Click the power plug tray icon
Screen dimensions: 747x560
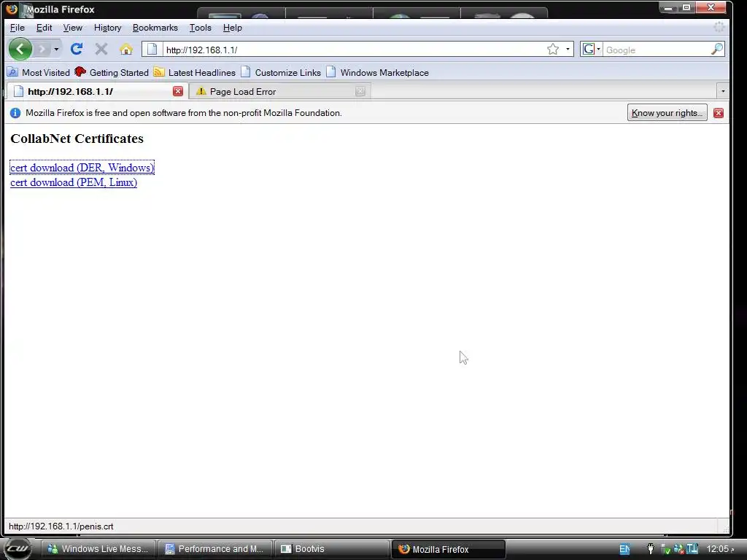coord(650,549)
